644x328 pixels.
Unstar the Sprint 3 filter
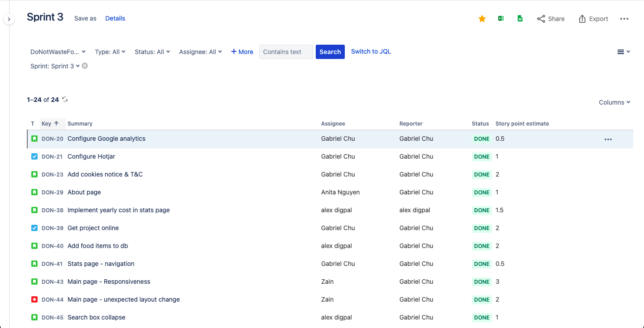tap(482, 19)
